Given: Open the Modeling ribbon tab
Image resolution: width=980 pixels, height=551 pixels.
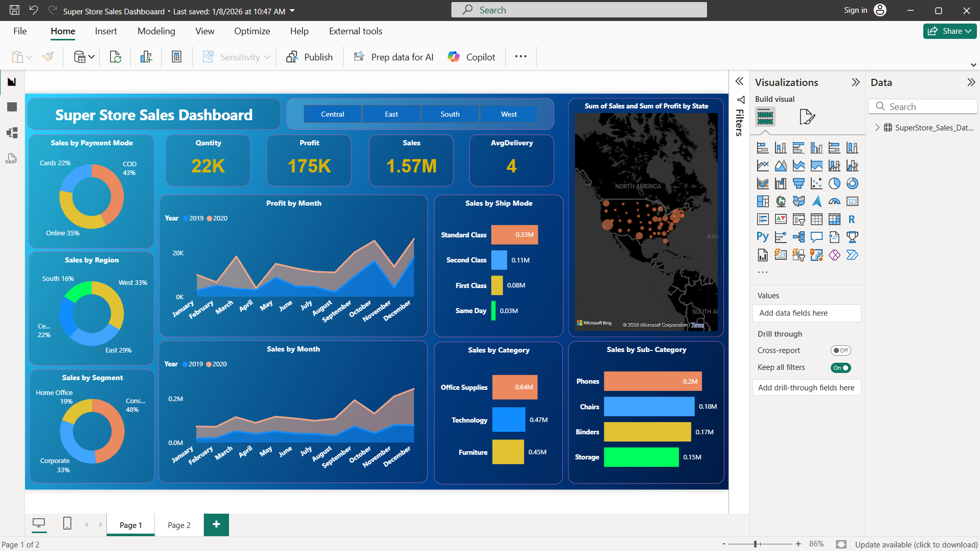Looking at the screenshot, I should (156, 31).
